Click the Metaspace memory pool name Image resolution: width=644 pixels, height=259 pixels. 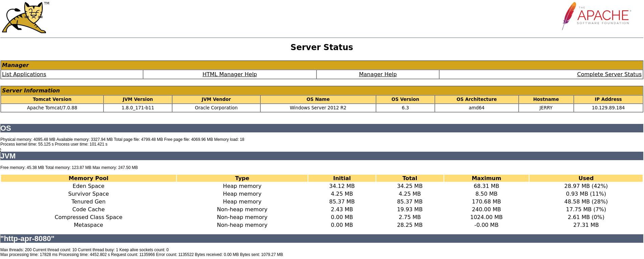coord(88,225)
